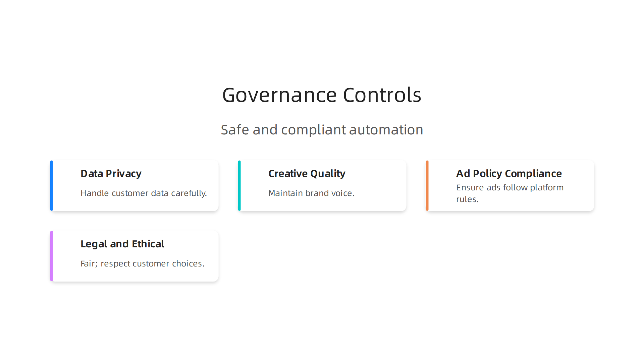
Task: Select 'Fair; respect customer choices.' description
Action: (143, 263)
